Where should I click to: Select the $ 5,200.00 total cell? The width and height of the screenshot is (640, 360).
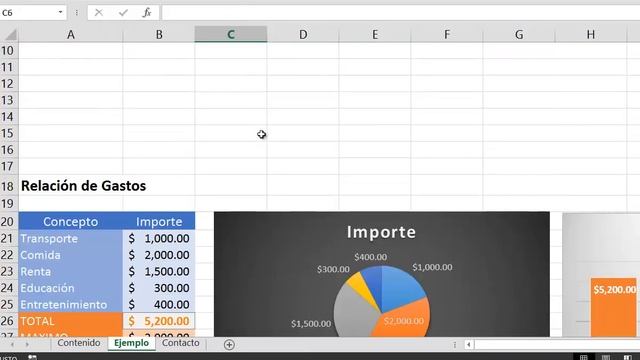159,321
